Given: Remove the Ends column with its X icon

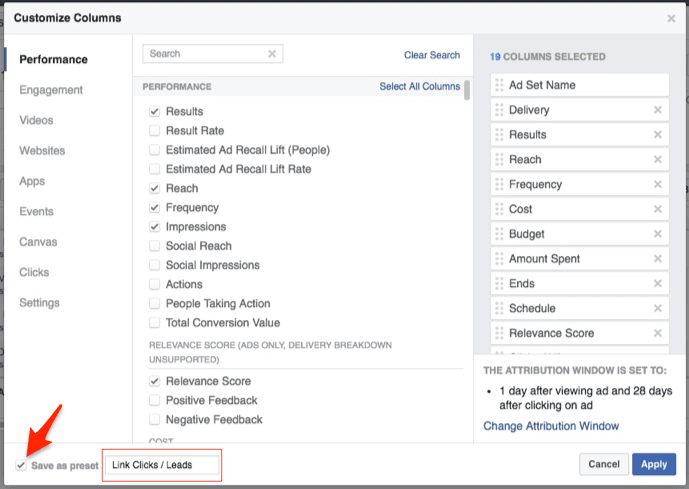Looking at the screenshot, I should 657,283.
